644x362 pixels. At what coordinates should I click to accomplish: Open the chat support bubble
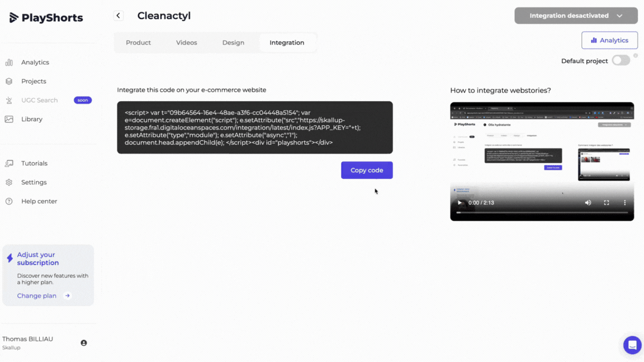point(632,345)
